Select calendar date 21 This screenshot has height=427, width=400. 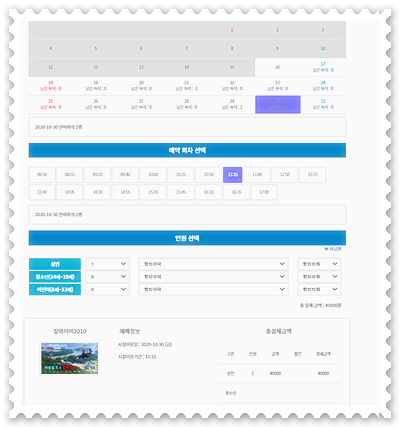187,86
